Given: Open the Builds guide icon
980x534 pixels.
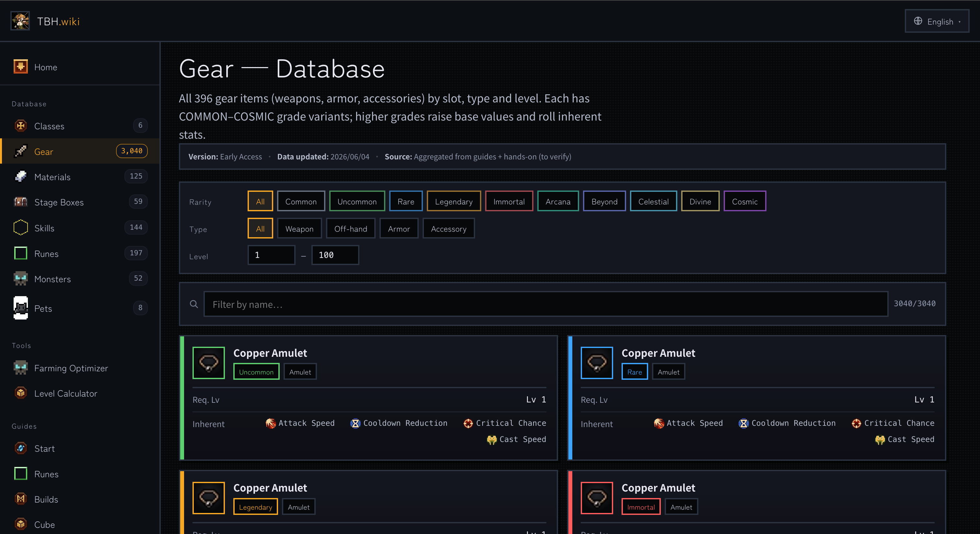Looking at the screenshot, I should 20,499.
